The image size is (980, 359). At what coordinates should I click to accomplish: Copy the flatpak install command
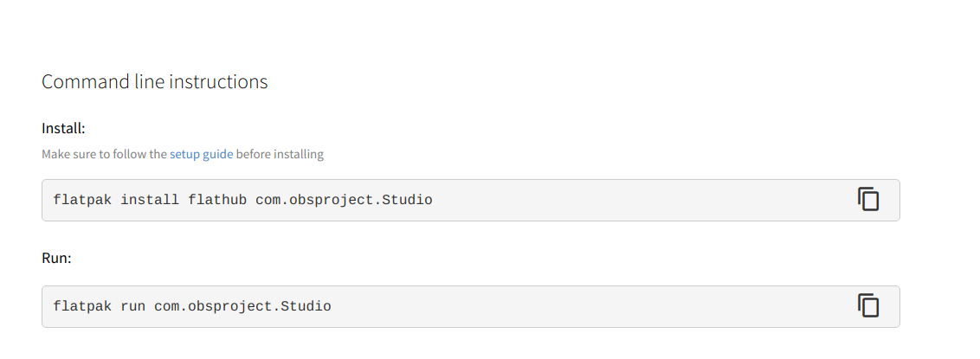point(868,200)
